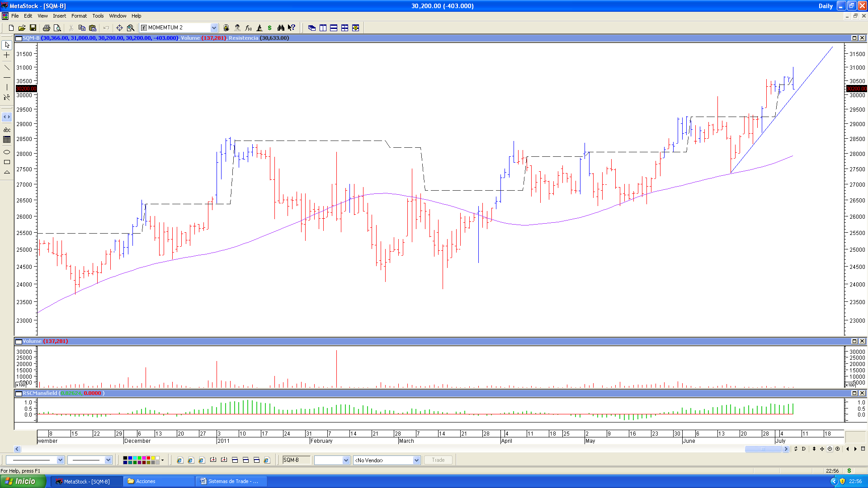The height and width of the screenshot is (488, 868).
Task: Open the Format menu
Action: tap(79, 16)
